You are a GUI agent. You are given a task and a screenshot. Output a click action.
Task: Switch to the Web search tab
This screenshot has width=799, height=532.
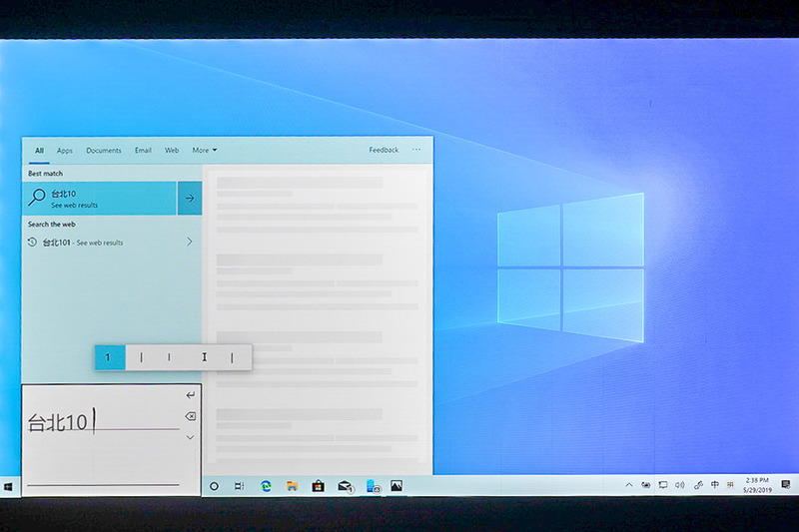coord(172,150)
